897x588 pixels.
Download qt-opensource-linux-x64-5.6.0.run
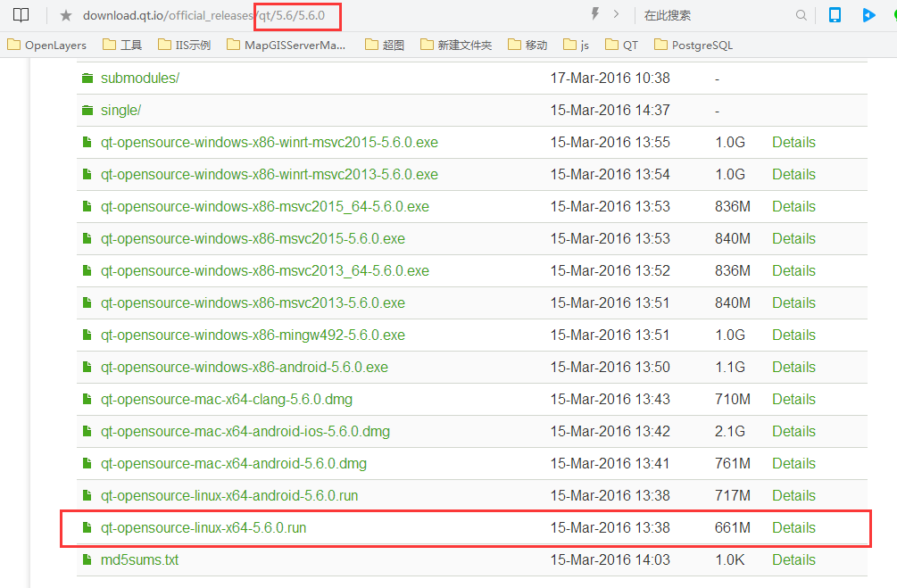(203, 526)
